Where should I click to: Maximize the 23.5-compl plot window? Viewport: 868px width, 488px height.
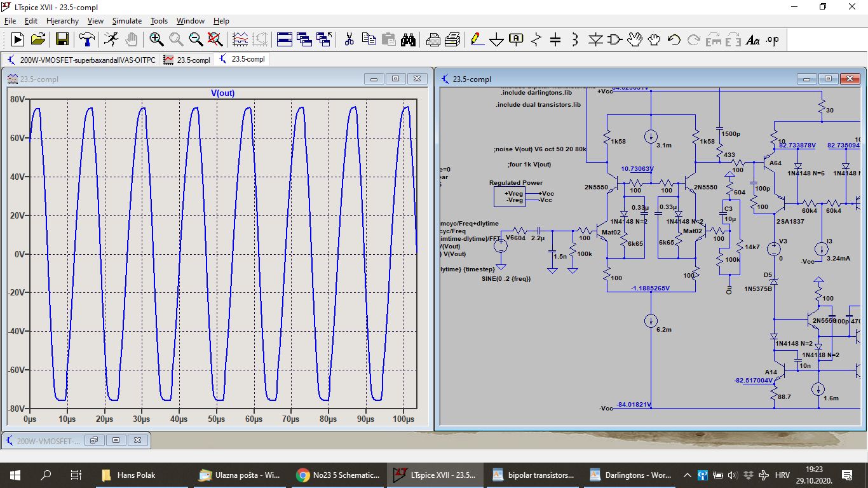[395, 79]
